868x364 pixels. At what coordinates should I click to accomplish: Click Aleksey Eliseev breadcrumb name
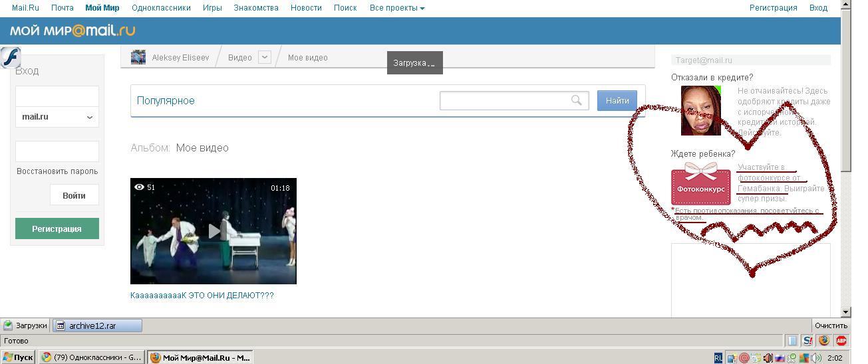coord(180,58)
